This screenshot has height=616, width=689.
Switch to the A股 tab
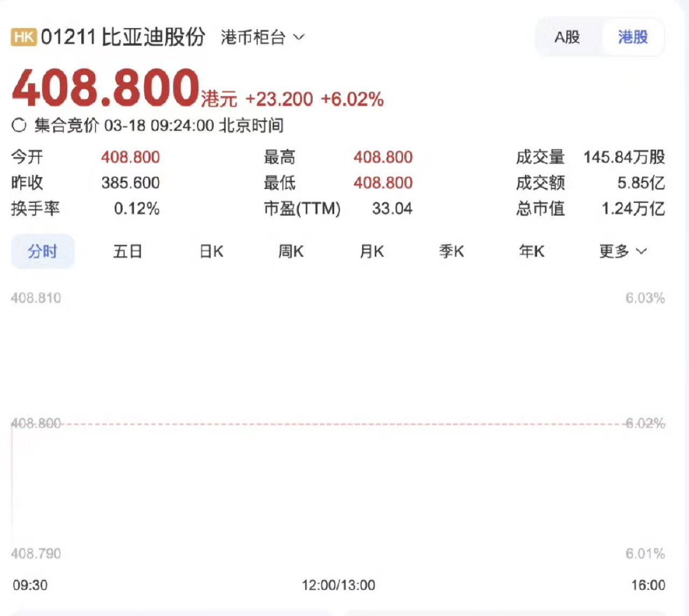click(x=566, y=38)
